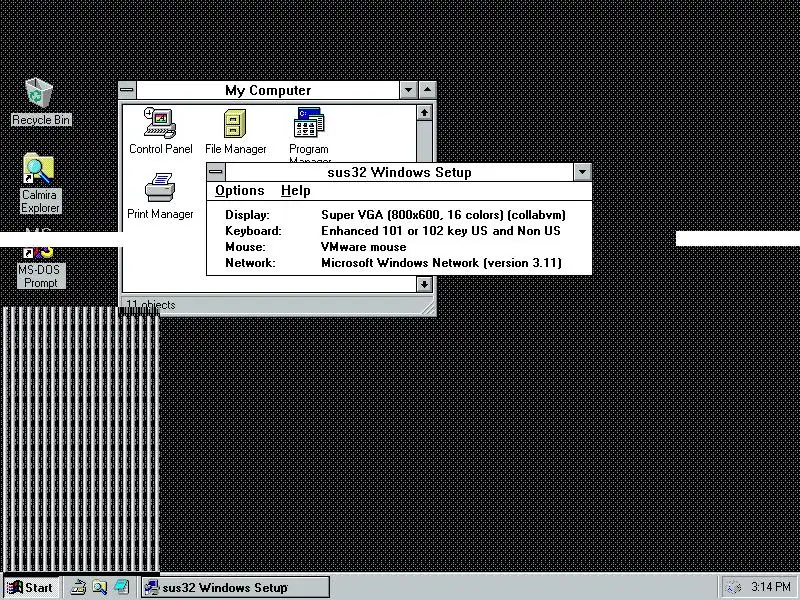
Task: Click the Start button on the taskbar
Action: (x=30, y=587)
